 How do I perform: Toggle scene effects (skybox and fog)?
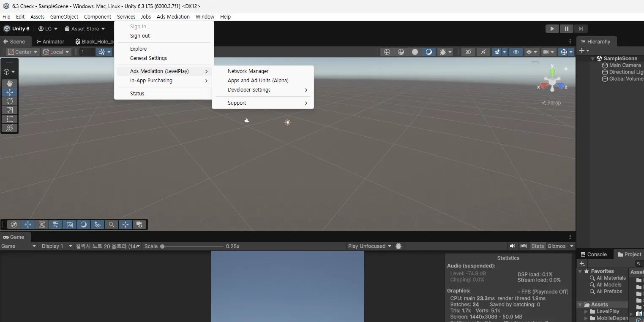[x=497, y=52]
